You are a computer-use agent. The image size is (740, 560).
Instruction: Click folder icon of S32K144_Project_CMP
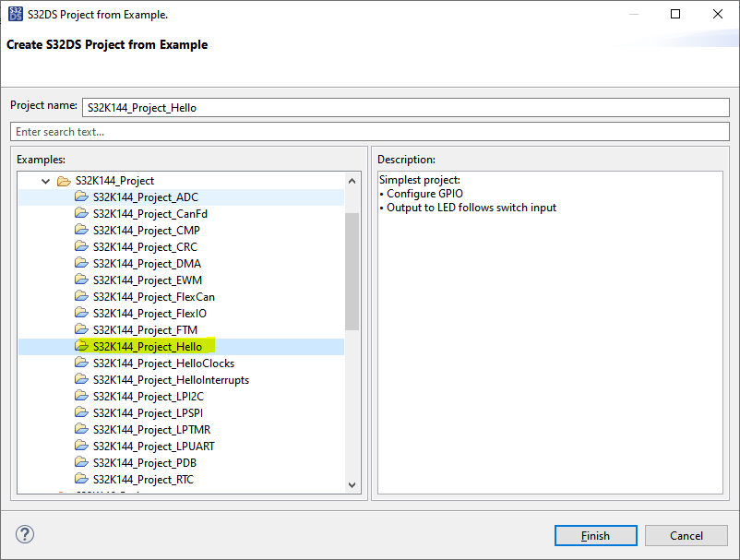(81, 230)
